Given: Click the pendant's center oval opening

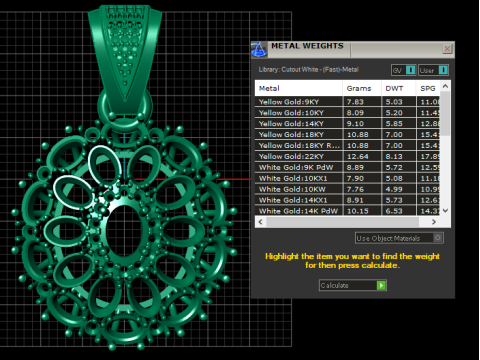Looking at the screenshot, I should [125, 232].
